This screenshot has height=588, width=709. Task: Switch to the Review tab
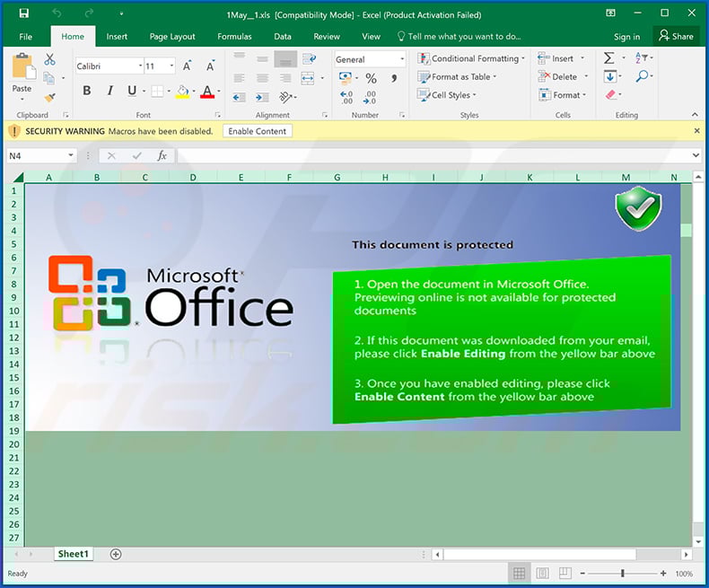click(327, 37)
